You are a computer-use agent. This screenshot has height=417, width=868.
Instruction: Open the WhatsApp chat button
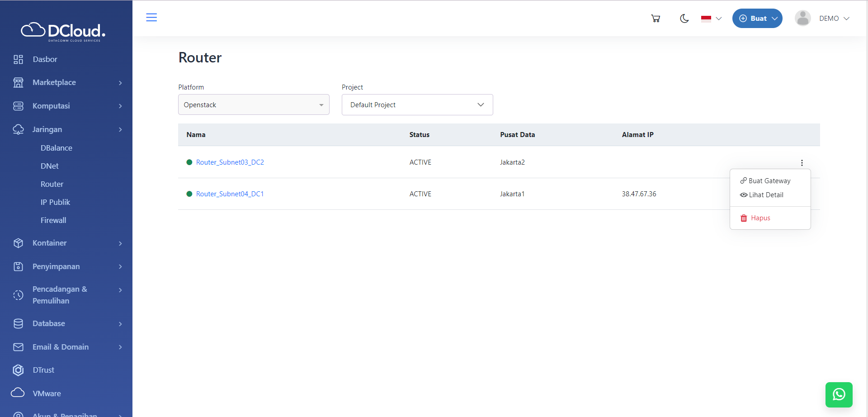(x=839, y=394)
